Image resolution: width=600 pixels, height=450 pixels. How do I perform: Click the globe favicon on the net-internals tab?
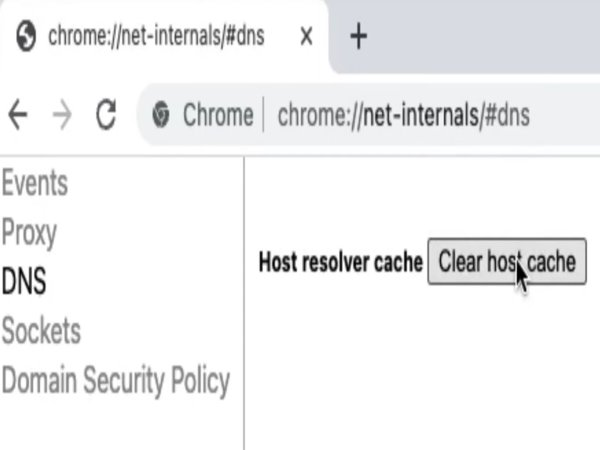click(26, 36)
